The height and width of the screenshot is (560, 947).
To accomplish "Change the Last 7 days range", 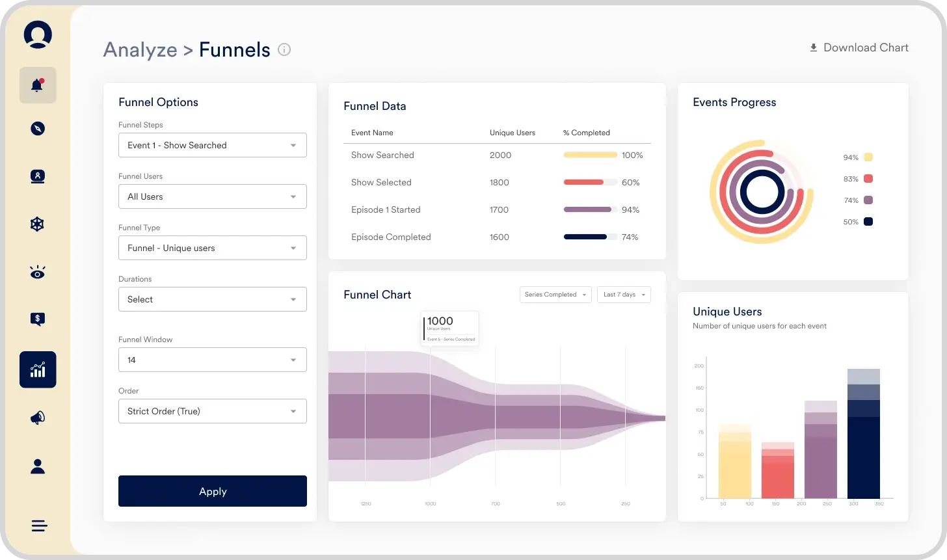I will click(x=624, y=295).
